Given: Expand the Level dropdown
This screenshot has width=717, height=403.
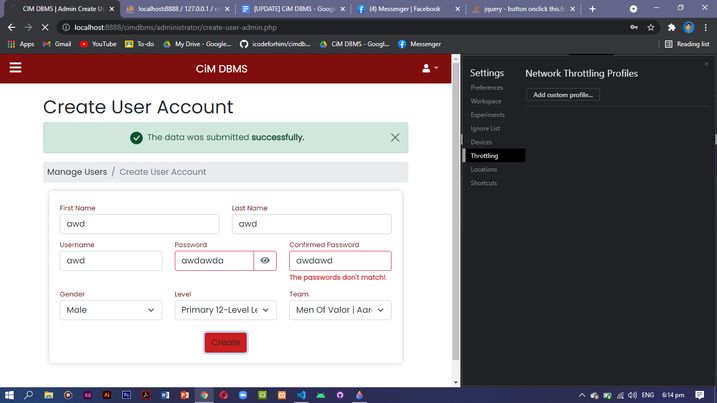Looking at the screenshot, I should (x=225, y=310).
